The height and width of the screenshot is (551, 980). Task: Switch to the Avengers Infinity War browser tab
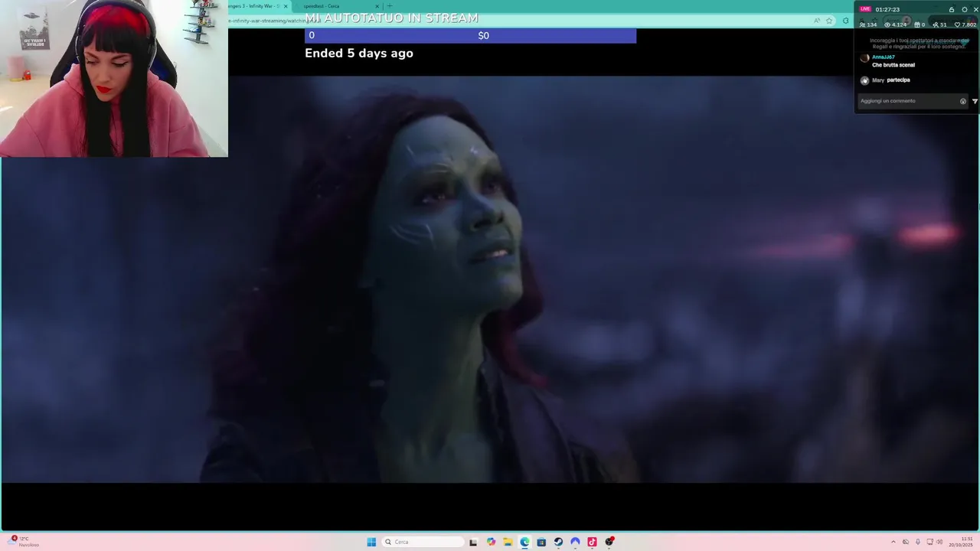pyautogui.click(x=256, y=6)
